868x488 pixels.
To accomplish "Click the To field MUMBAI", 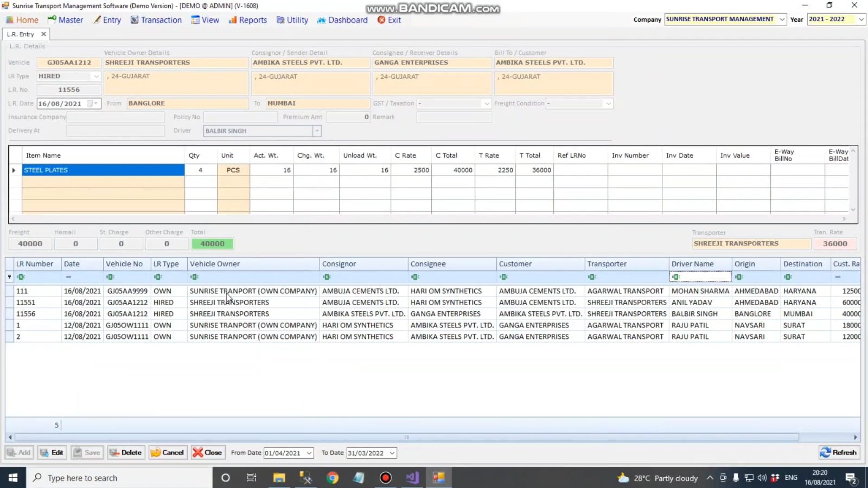I will click(318, 104).
